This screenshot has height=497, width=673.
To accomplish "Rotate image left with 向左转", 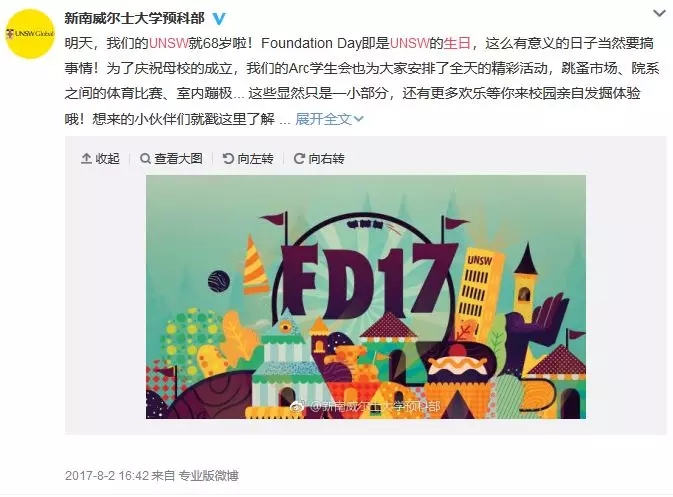I will pos(248,159).
